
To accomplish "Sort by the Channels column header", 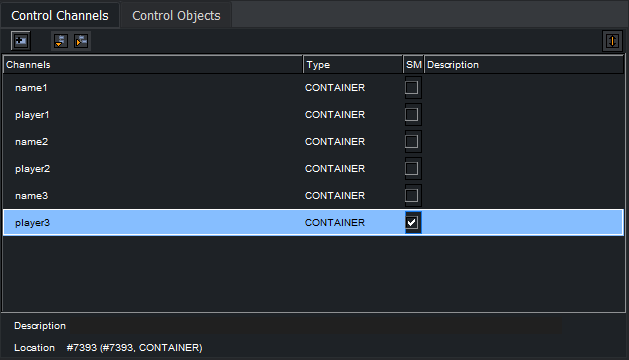I will (153, 65).
